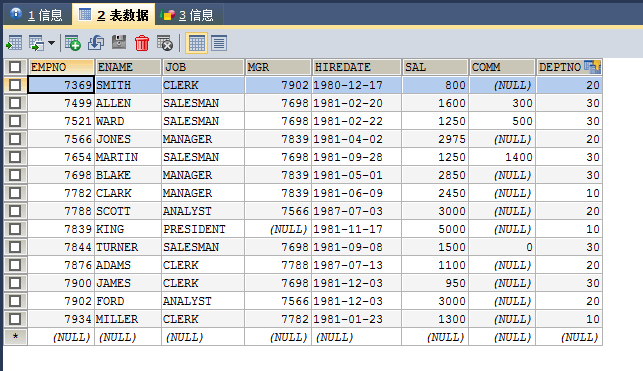This screenshot has width=643, height=371.
Task: Click the SAL column header
Action: 435,67
